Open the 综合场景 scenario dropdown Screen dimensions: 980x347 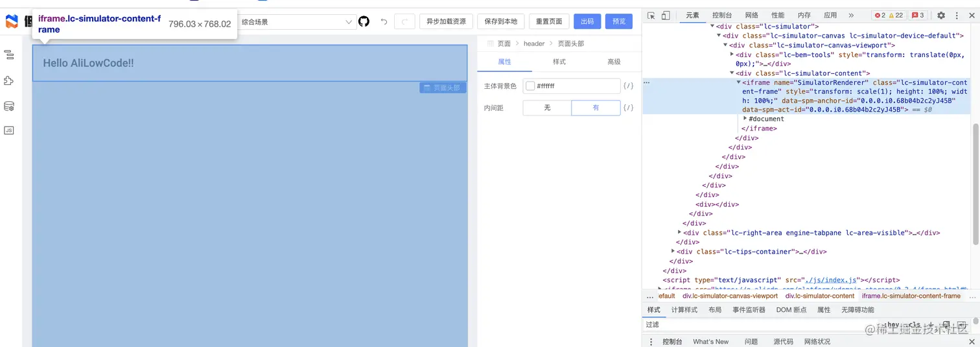click(x=297, y=22)
